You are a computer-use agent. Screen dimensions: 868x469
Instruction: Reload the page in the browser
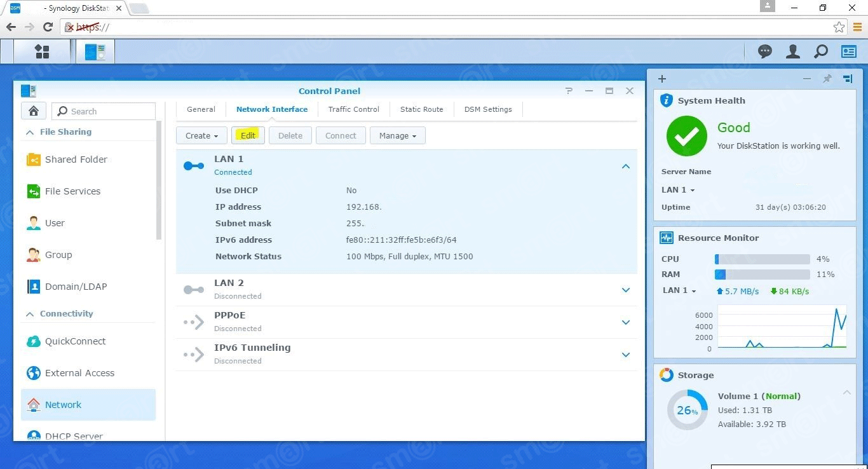(48, 27)
